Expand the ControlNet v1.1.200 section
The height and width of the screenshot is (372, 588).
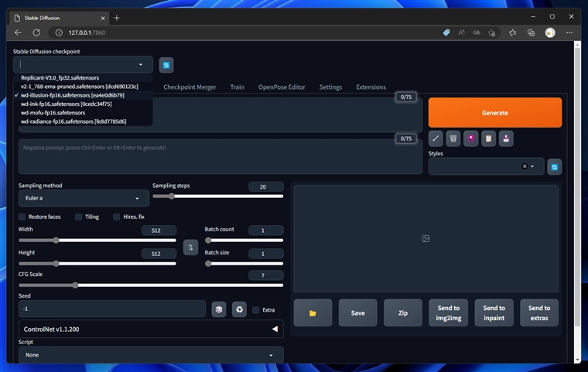(151, 329)
